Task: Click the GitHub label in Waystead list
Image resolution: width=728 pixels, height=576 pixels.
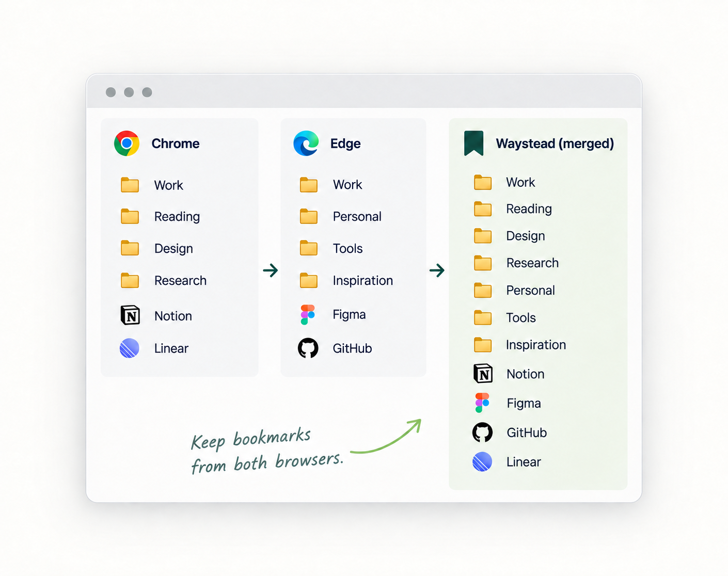Action: (527, 433)
